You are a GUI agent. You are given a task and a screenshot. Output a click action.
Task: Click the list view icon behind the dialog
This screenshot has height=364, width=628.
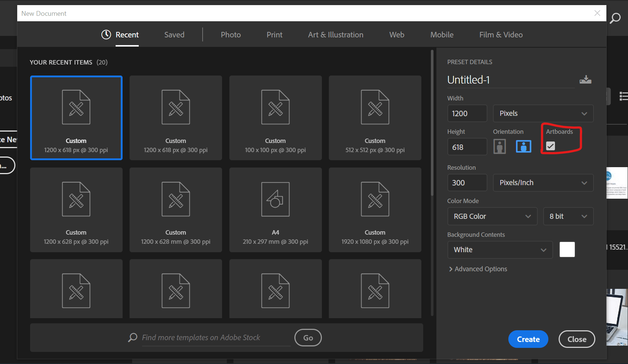pyautogui.click(x=624, y=96)
